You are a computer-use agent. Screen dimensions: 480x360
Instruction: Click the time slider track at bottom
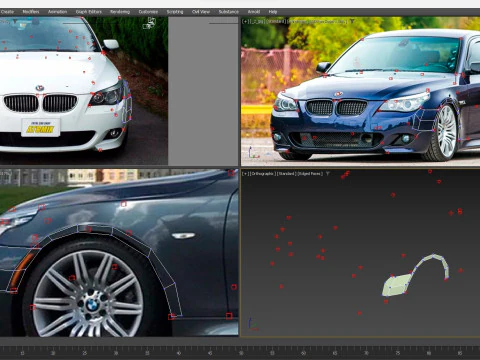(240, 352)
